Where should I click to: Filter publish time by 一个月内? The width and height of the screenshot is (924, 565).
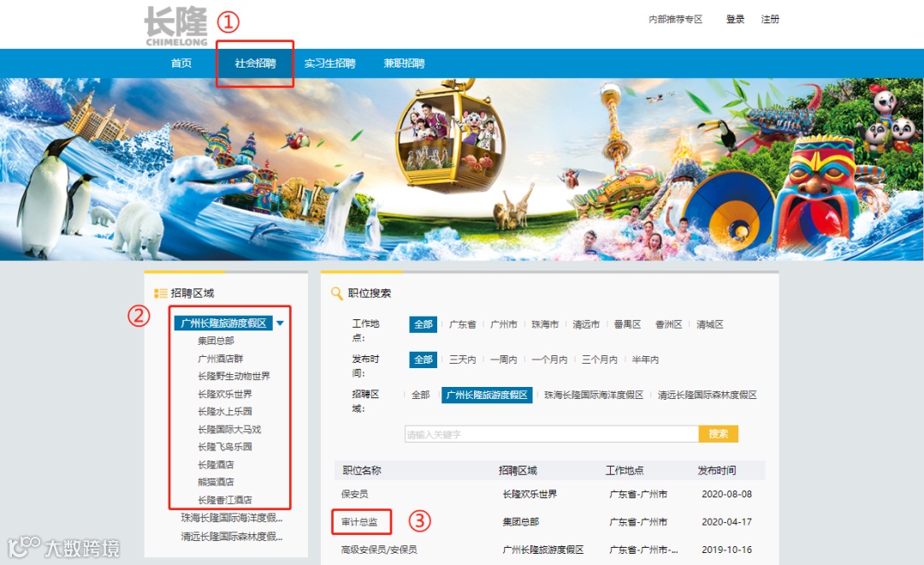coord(550,360)
